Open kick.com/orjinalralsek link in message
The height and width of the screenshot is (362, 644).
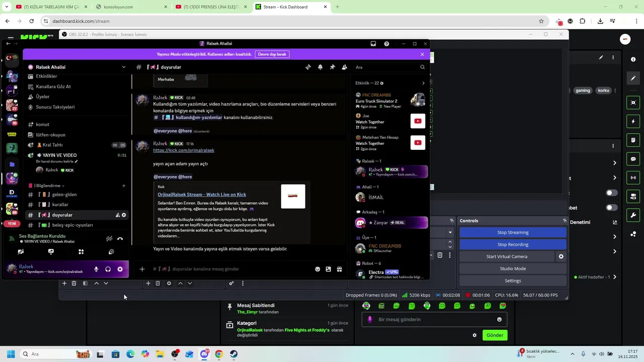[184, 150]
